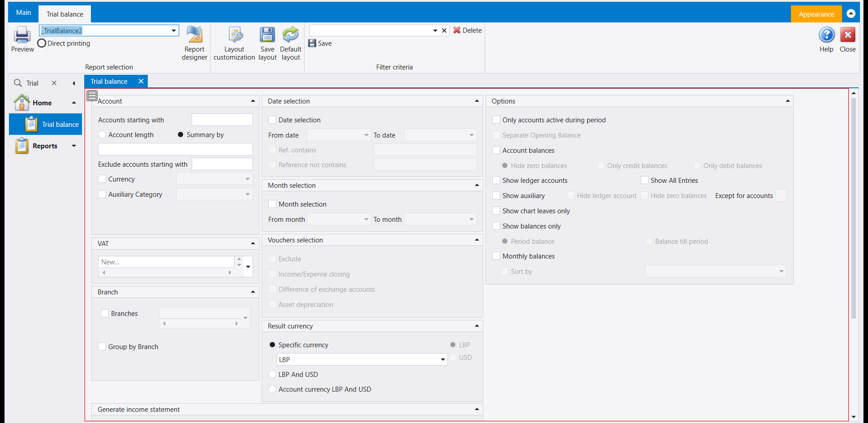Image resolution: width=868 pixels, height=423 pixels.
Task: Click the Exclude accounts starting with field
Action: (x=222, y=164)
